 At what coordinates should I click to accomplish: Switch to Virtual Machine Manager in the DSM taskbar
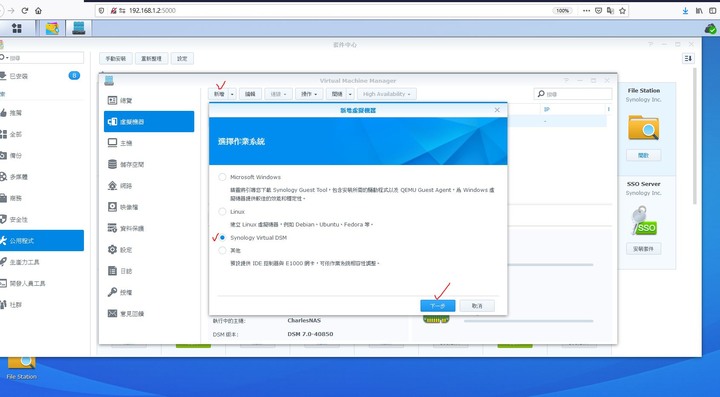coord(79,28)
